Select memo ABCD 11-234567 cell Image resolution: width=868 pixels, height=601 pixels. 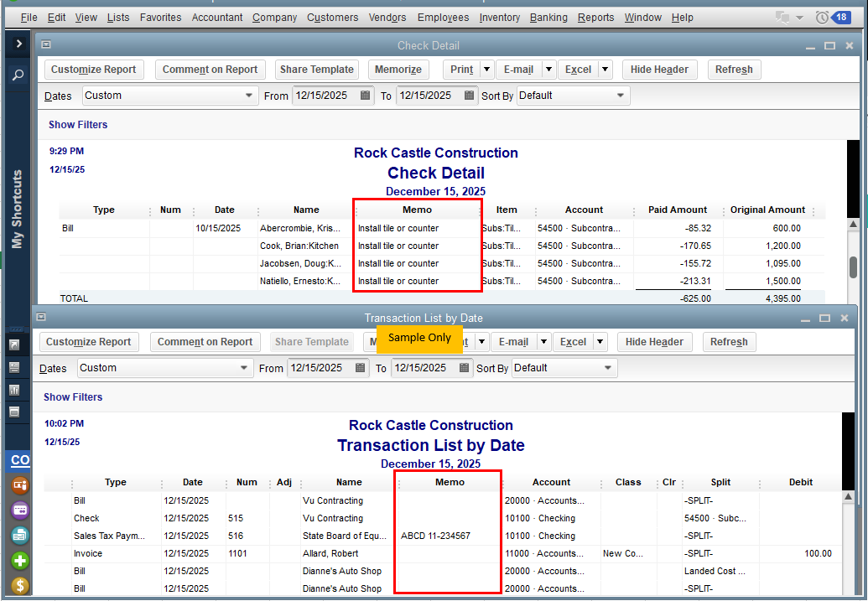coord(435,536)
